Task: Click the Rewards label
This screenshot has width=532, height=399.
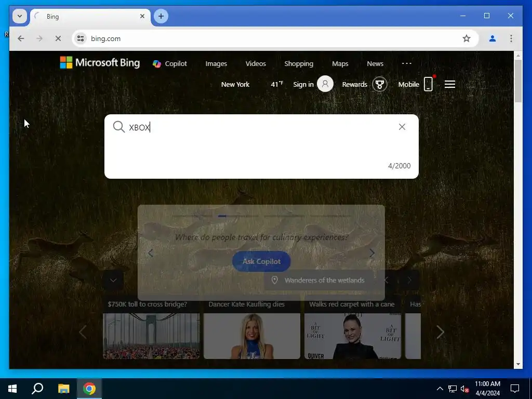Action: point(354,85)
